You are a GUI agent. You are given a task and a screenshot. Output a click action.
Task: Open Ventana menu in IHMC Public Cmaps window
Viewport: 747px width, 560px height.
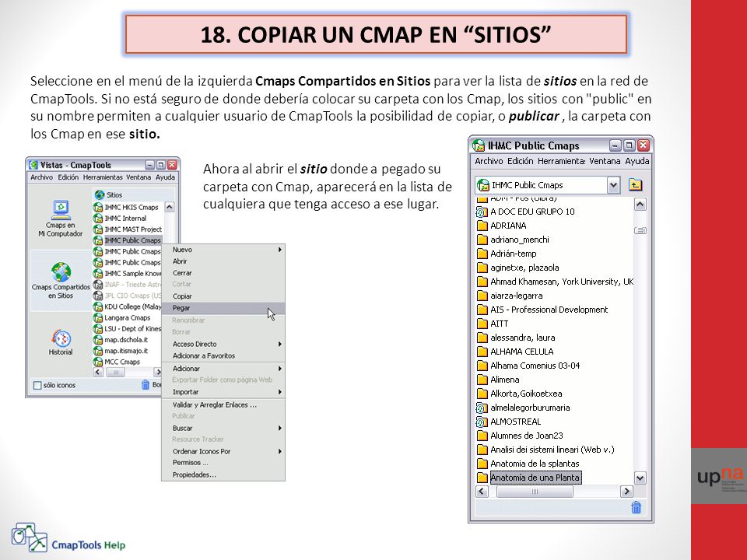tap(605, 161)
